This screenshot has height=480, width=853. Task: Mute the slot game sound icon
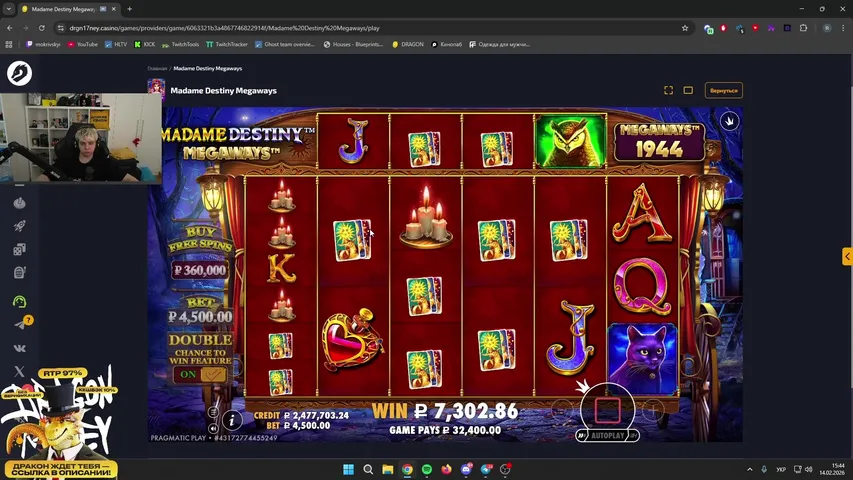pyautogui.click(x=212, y=426)
